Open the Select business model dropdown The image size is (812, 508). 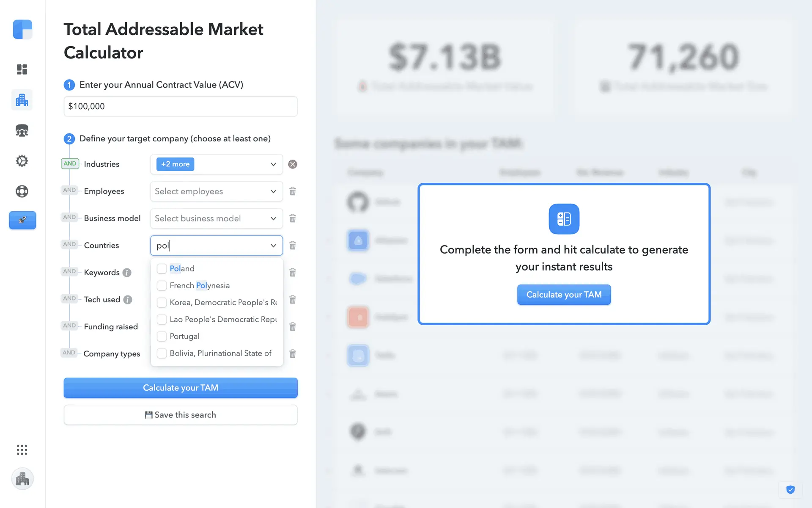pyautogui.click(x=216, y=218)
